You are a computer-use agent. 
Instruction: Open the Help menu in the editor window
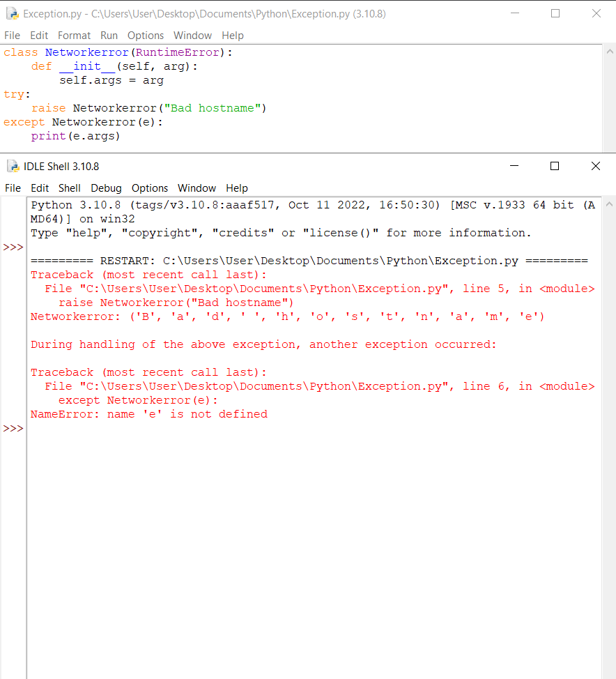coord(232,35)
